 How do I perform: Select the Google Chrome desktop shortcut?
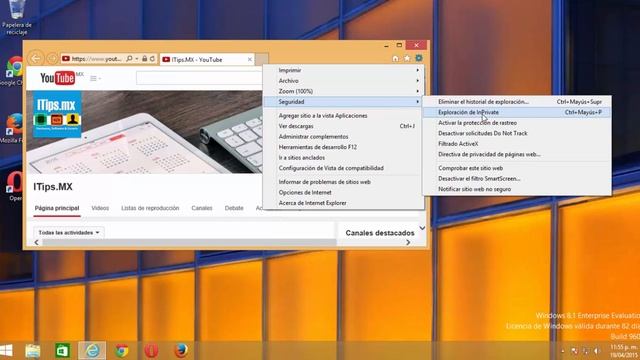(13, 71)
